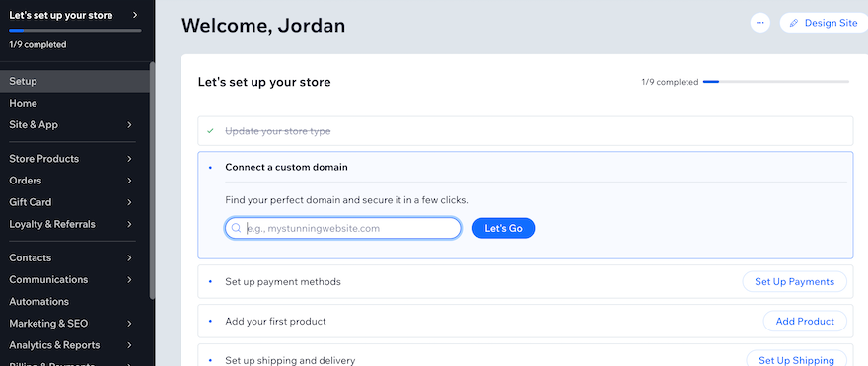The width and height of the screenshot is (868, 366).
Task: Open the three-dots more actions button
Action: coord(760,23)
